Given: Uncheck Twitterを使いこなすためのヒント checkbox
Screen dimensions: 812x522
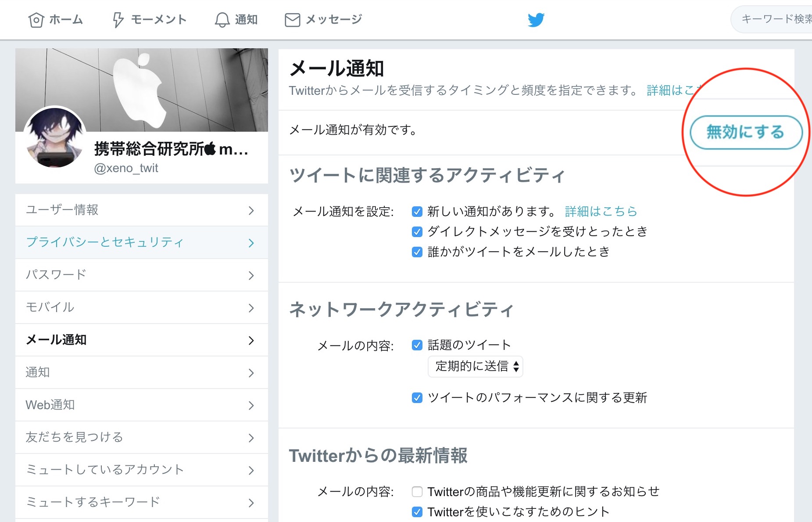Looking at the screenshot, I should coord(417,512).
